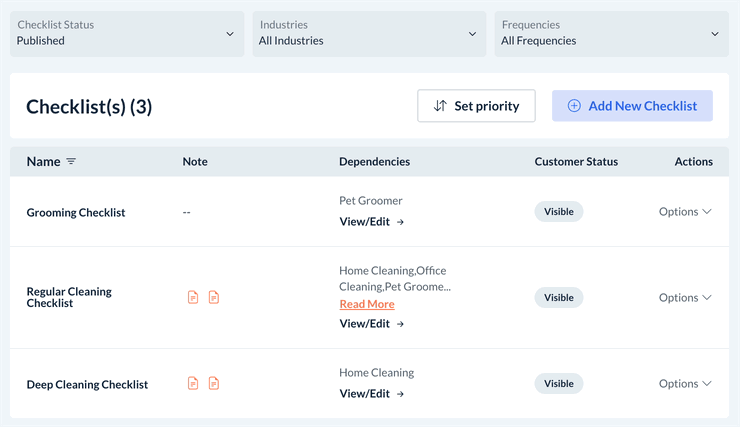Click Read More under Regular Cleaning dependencies
This screenshot has height=427, width=740.
367,304
